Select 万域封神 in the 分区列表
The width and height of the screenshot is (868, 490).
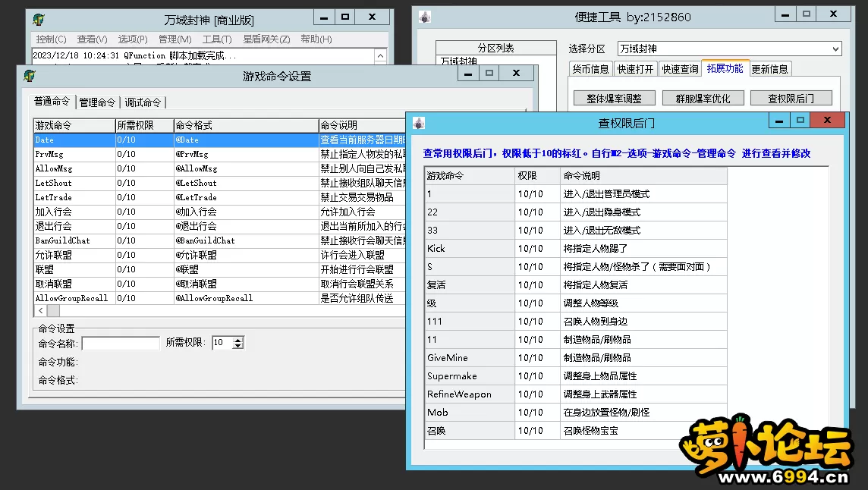pyautogui.click(x=459, y=61)
